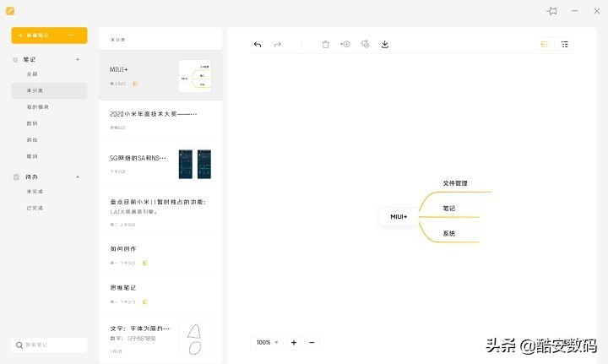608x364 pixels.
Task: Click the 5G note phone screenshots thumbnail
Action: (x=195, y=165)
